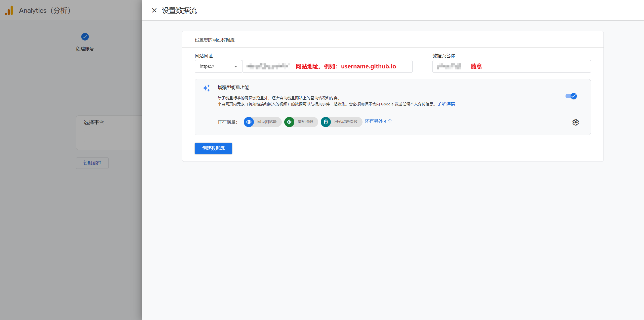This screenshot has height=320, width=644.
Task: Click the protocol dropdown arrow
Action: point(236,66)
